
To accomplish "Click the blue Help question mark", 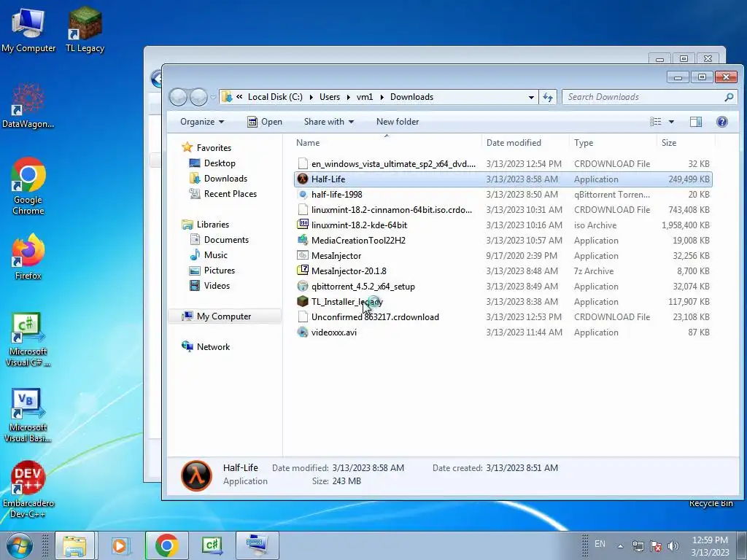I will point(722,122).
